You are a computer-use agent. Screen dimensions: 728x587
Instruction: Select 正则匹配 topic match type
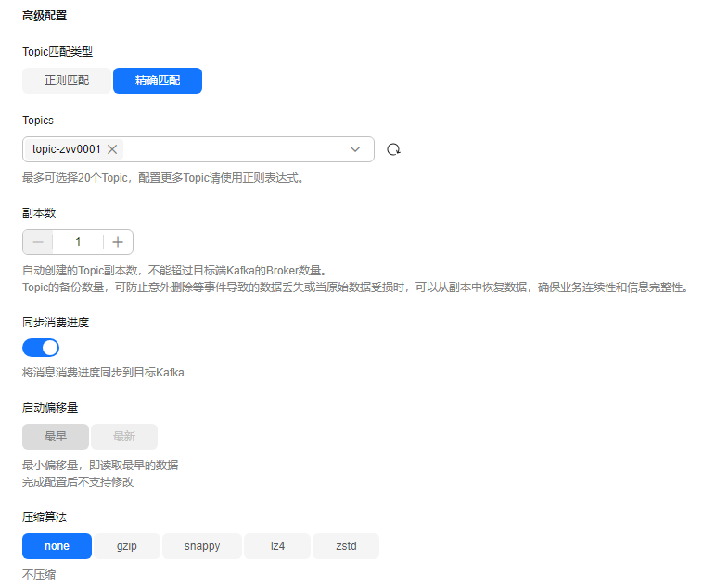point(67,81)
